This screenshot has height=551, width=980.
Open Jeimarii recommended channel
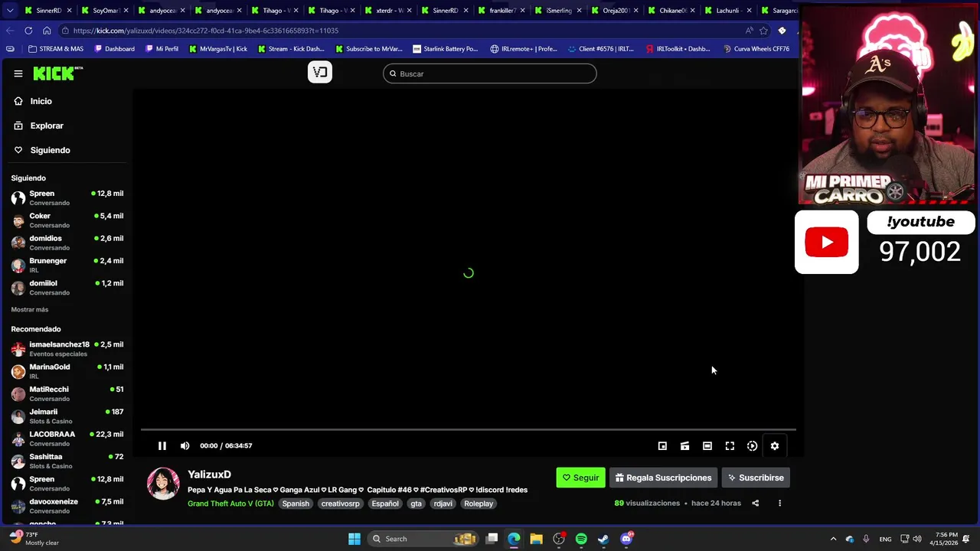point(67,416)
